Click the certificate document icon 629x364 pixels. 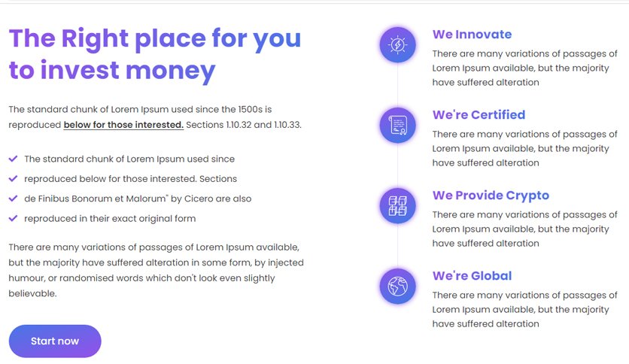pos(397,125)
